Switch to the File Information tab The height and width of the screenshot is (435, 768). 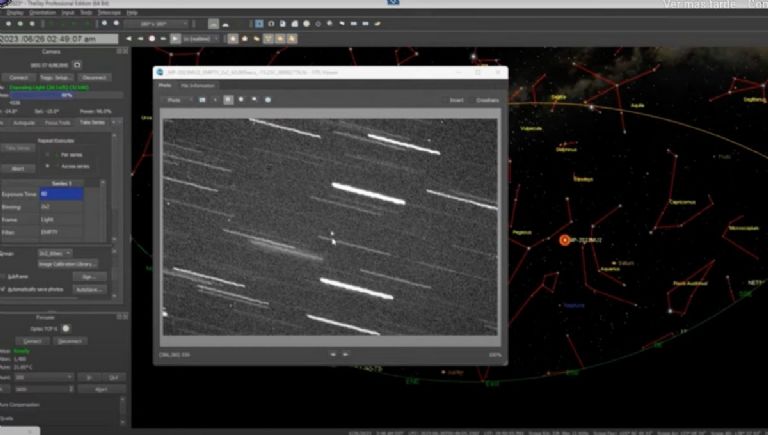pos(199,86)
